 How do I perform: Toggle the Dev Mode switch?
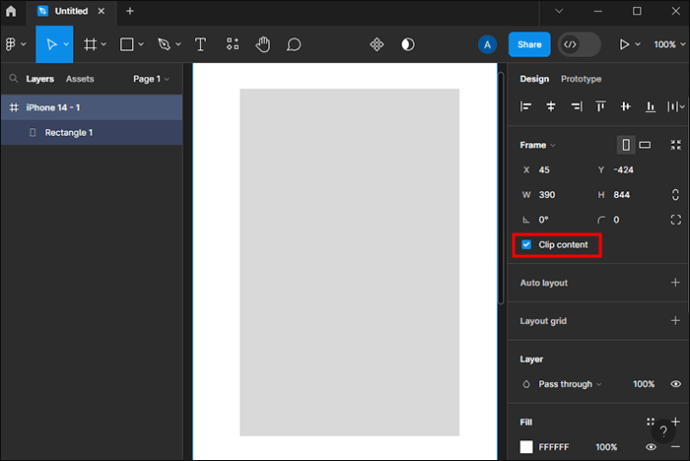click(x=580, y=45)
